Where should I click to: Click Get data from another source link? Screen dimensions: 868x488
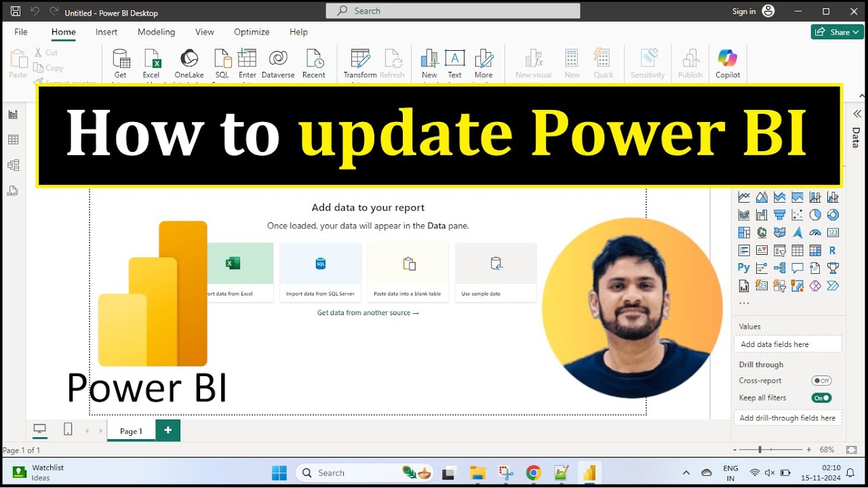point(368,313)
